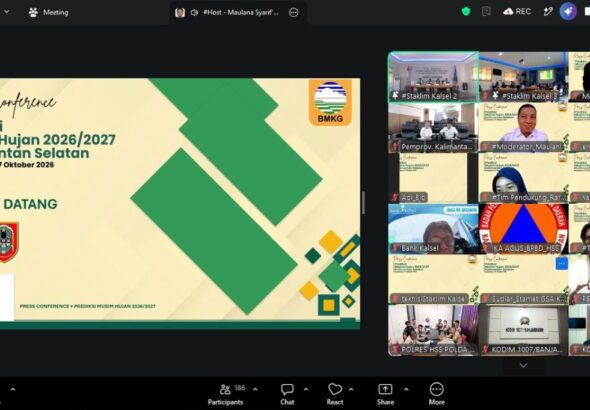The height and width of the screenshot is (410, 590).
Task: Click the blue ellipsis on Sudiar_Stamat tile
Action: (x=562, y=264)
